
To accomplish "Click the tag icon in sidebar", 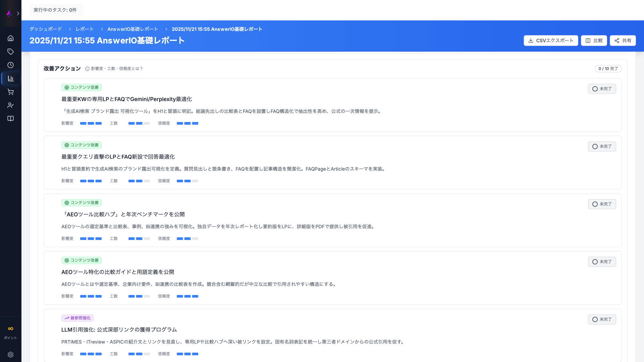I will click(10, 52).
